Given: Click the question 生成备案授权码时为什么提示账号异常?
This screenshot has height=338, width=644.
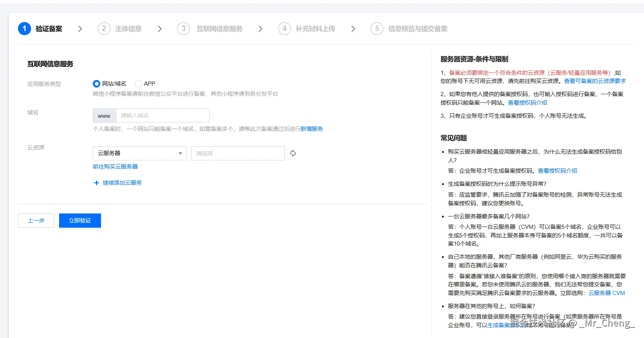Looking at the screenshot, I should coord(497,184).
